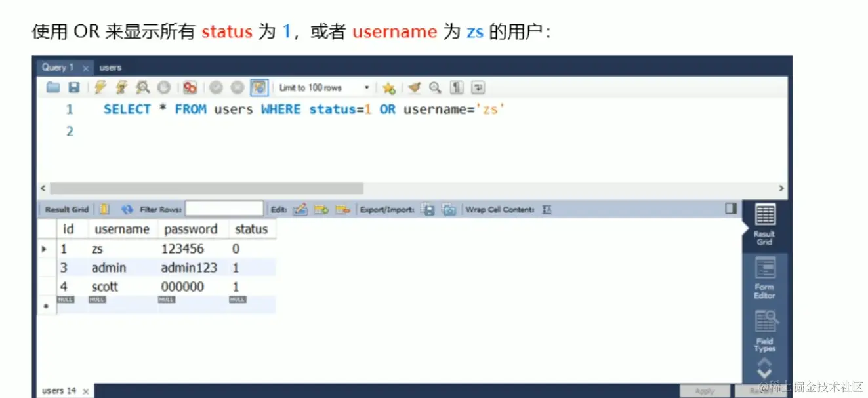Click the Apply button
The image size is (868, 398).
click(x=705, y=391)
